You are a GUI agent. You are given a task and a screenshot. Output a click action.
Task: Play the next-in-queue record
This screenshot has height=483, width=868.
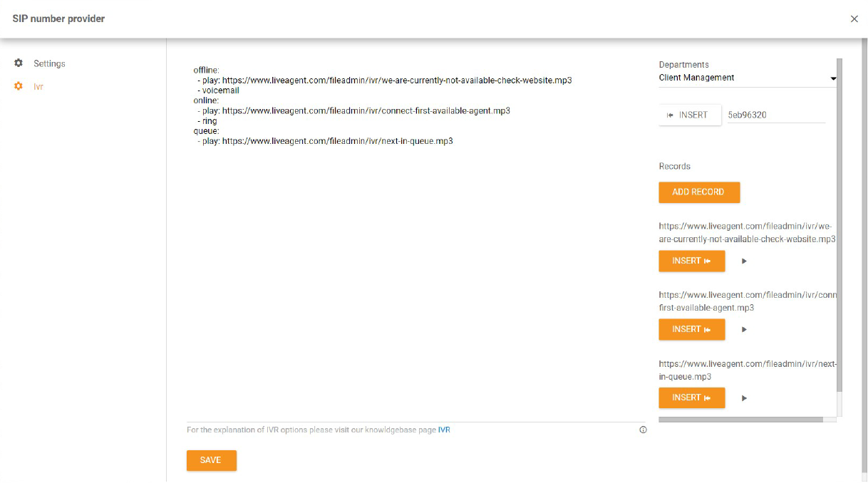coord(744,398)
